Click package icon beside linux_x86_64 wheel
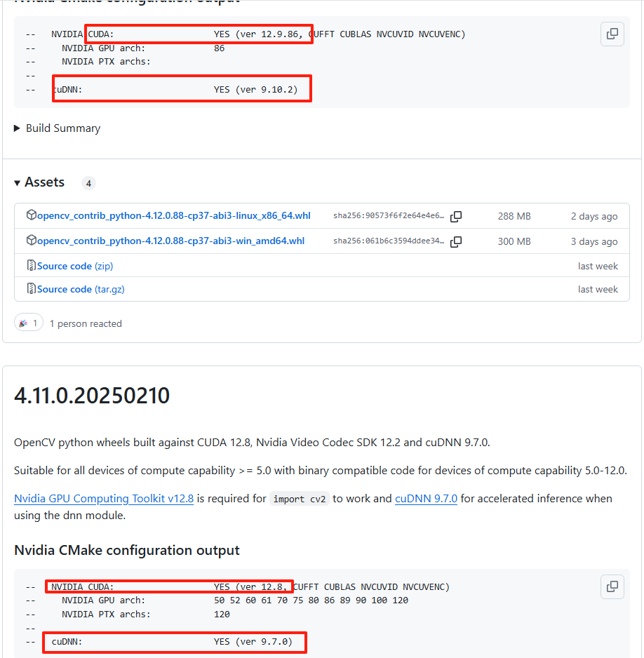Screen dimensions: 644x658 point(31,215)
